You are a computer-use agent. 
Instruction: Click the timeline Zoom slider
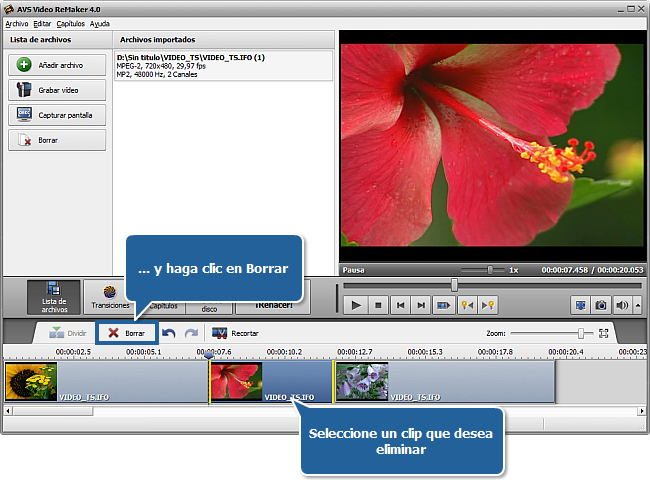pyautogui.click(x=580, y=333)
